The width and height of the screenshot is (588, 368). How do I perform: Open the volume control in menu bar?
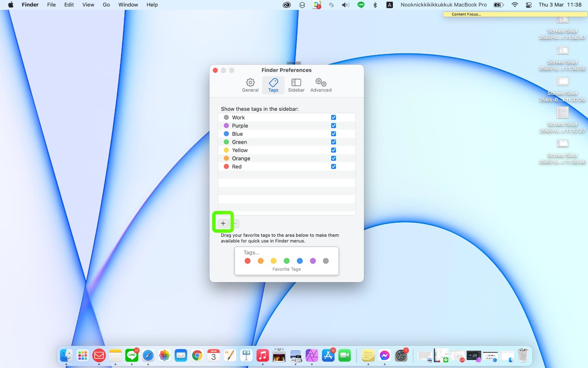(346, 5)
